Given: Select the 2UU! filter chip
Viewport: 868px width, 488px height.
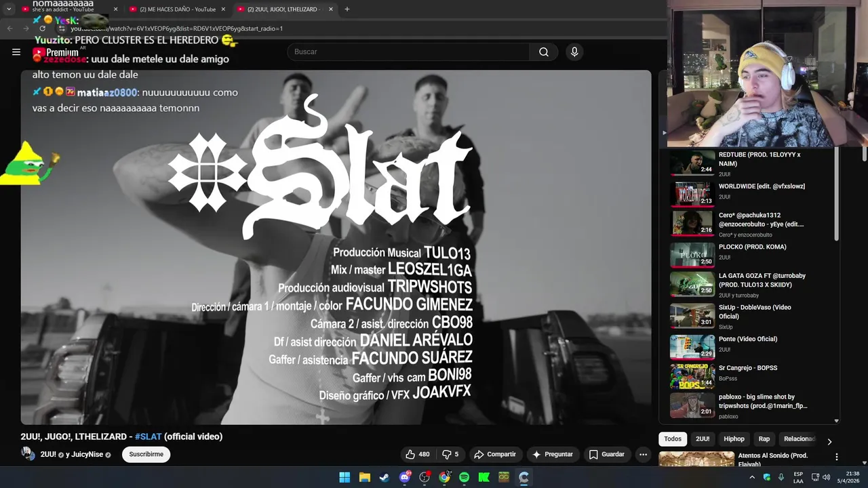Looking at the screenshot, I should [x=703, y=439].
